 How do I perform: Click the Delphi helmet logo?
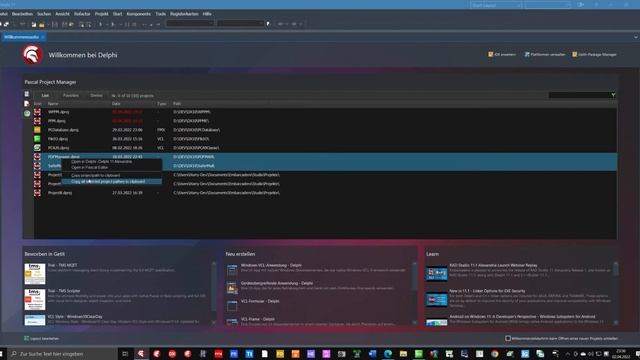tap(32, 54)
